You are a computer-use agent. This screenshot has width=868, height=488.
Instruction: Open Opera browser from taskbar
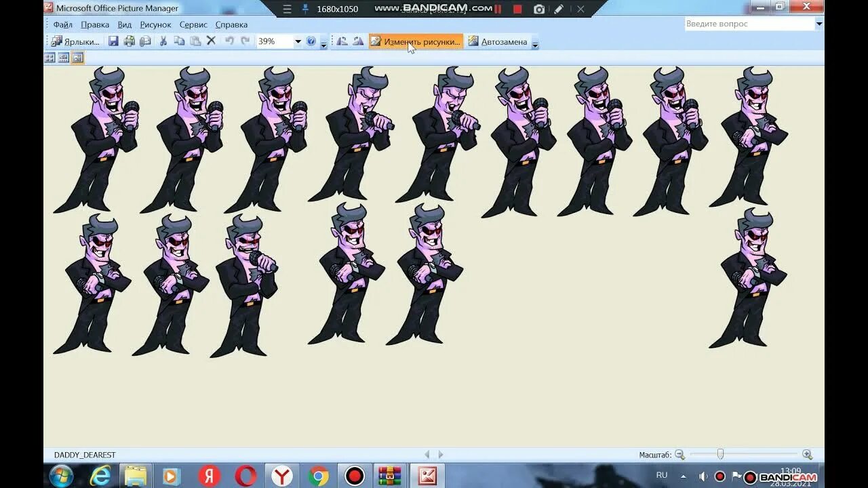click(x=245, y=476)
